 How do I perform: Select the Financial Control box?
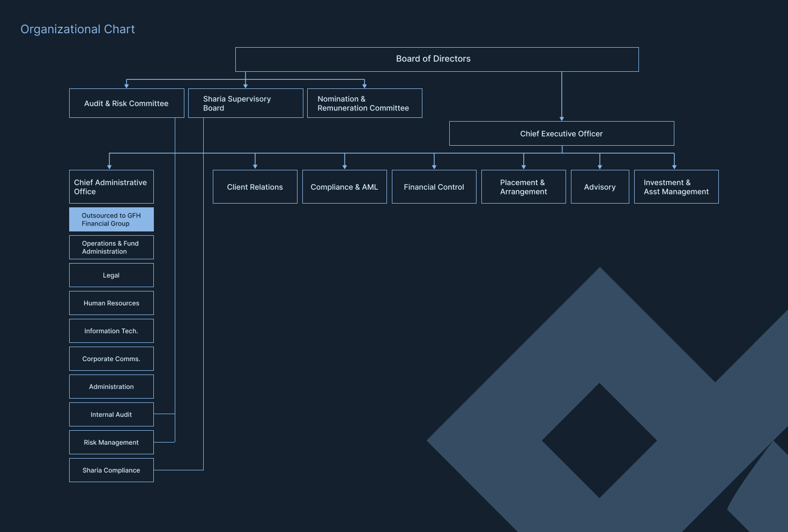[x=434, y=187]
